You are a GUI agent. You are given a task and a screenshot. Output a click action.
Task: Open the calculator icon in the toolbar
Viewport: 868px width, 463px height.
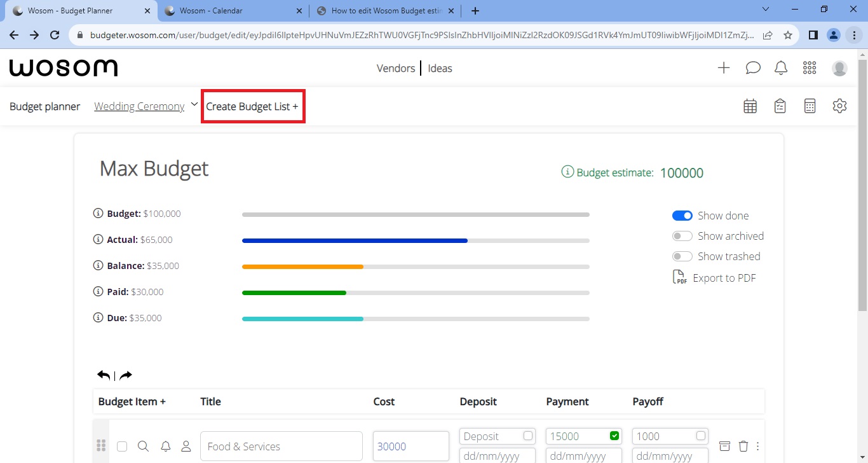click(810, 106)
